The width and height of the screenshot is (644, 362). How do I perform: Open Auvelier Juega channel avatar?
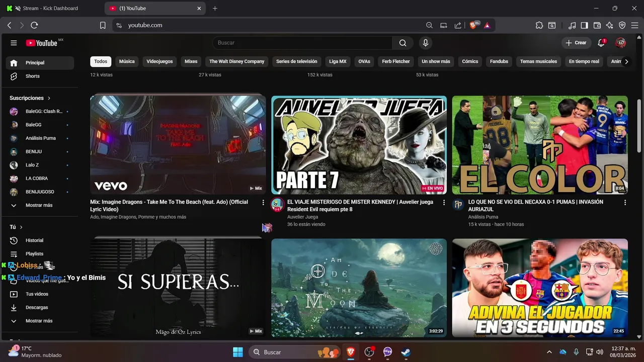277,204
